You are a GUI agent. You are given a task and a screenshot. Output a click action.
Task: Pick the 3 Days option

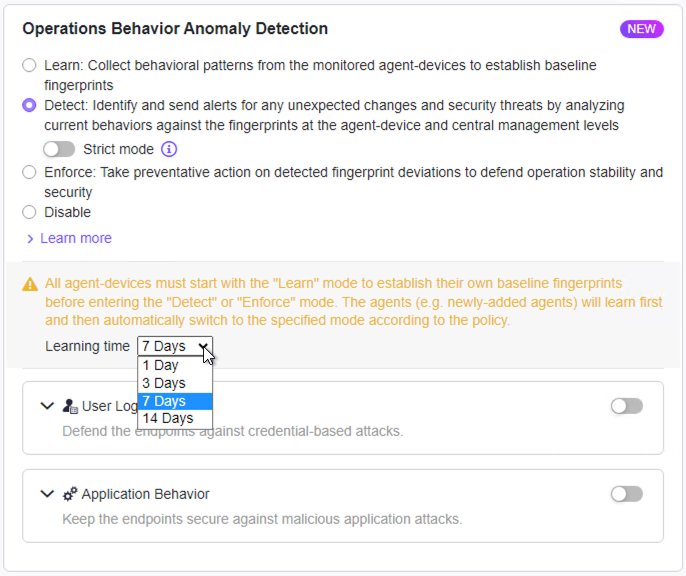163,383
